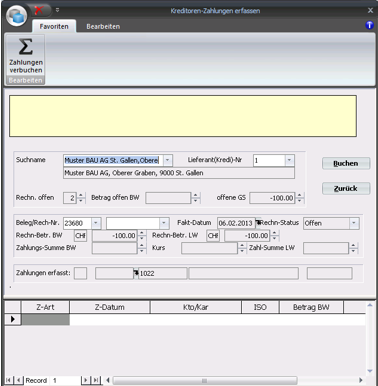Viewport: 378px width, 386px height.
Task: Open the Rechn-Status Offen dropdown
Action: click(x=354, y=223)
